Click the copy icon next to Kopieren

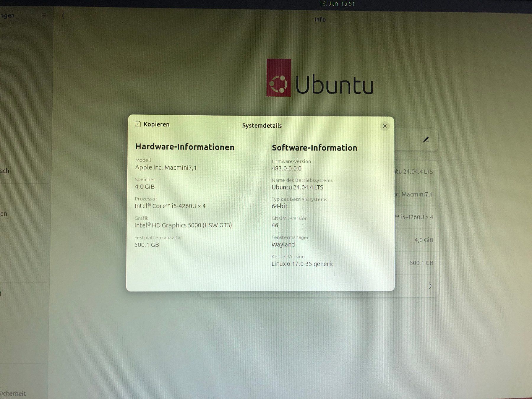click(x=137, y=124)
